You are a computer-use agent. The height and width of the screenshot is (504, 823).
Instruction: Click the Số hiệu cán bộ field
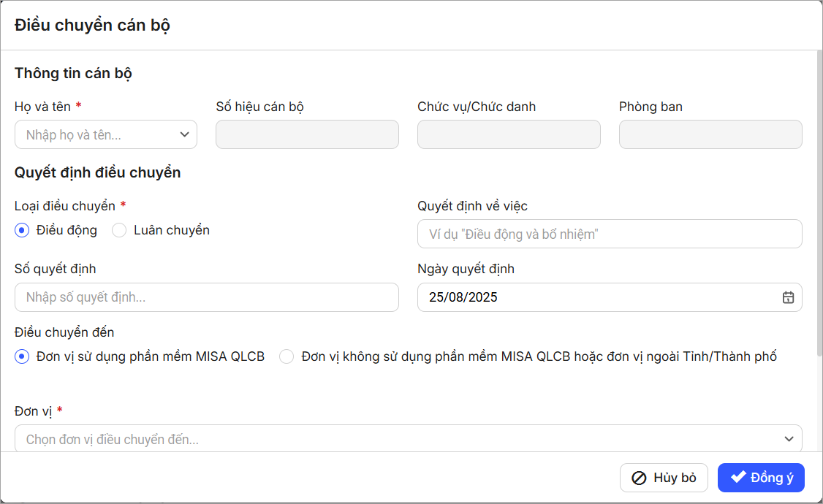click(x=307, y=134)
